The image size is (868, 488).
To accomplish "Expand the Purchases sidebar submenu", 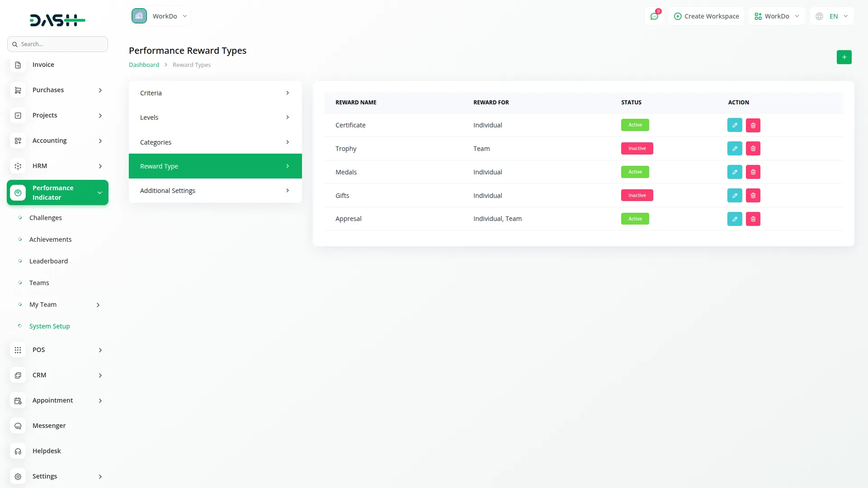I will coord(100,90).
